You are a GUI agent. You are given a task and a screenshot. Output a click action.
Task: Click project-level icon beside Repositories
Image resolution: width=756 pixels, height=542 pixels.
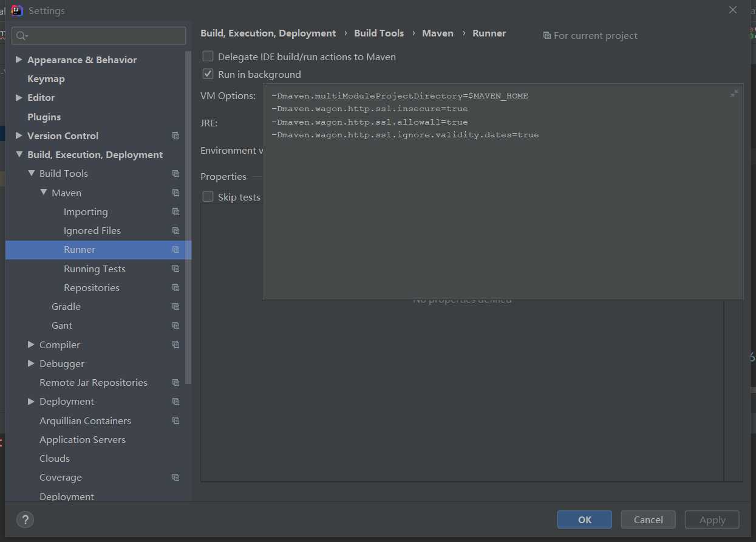pos(175,287)
